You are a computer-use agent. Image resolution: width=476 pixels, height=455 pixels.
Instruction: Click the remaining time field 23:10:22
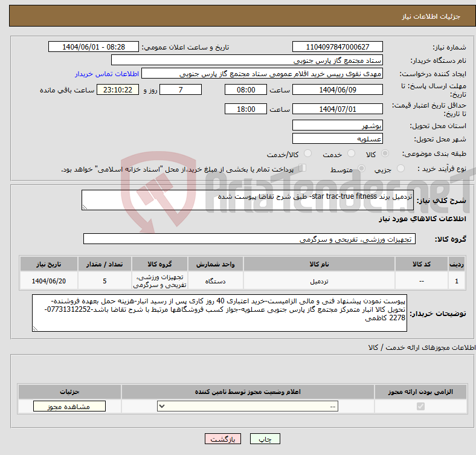(x=118, y=89)
